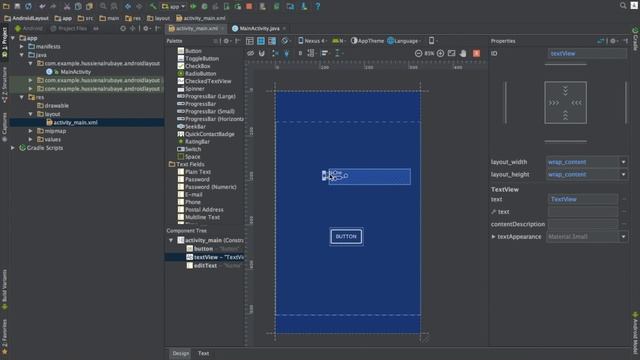Select activity_main.xml in project tree
The height and width of the screenshot is (360, 640).
tap(76, 122)
